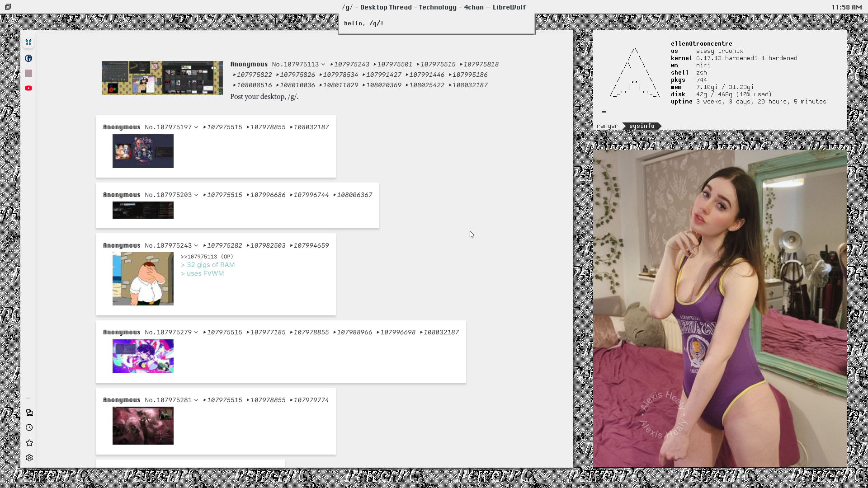The width and height of the screenshot is (868, 488).
Task: Open post menu arrow for No.107975203
Action: [x=196, y=195]
